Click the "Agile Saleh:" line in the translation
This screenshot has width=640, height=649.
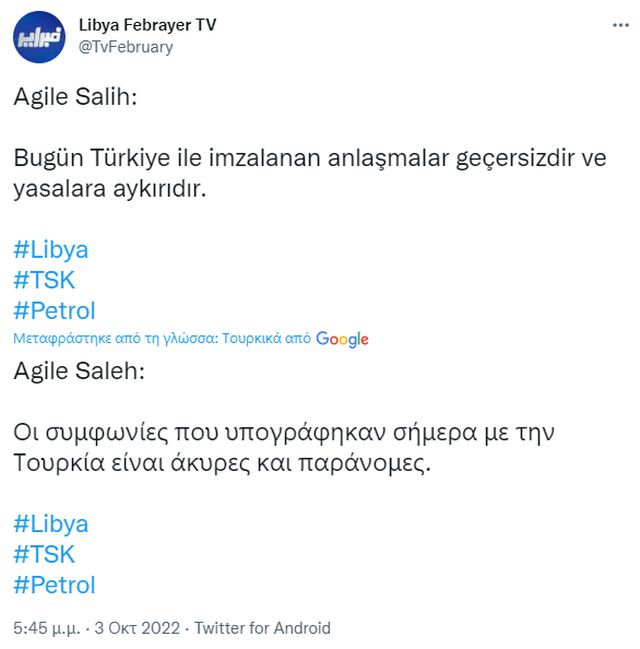(x=80, y=372)
